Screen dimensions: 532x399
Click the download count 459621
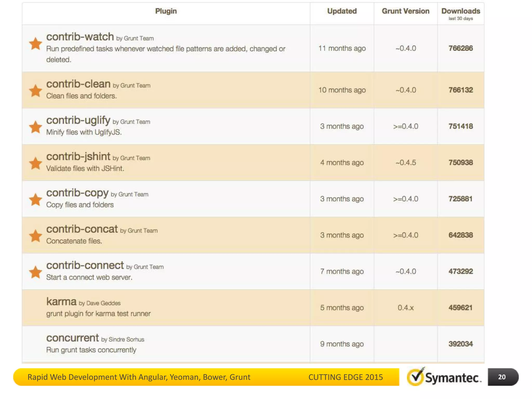461,308
